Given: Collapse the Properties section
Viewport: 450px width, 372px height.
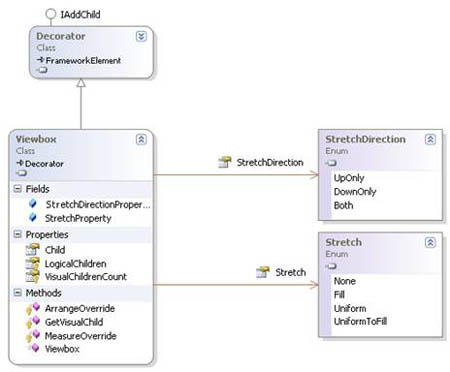Looking at the screenshot, I should (x=18, y=234).
